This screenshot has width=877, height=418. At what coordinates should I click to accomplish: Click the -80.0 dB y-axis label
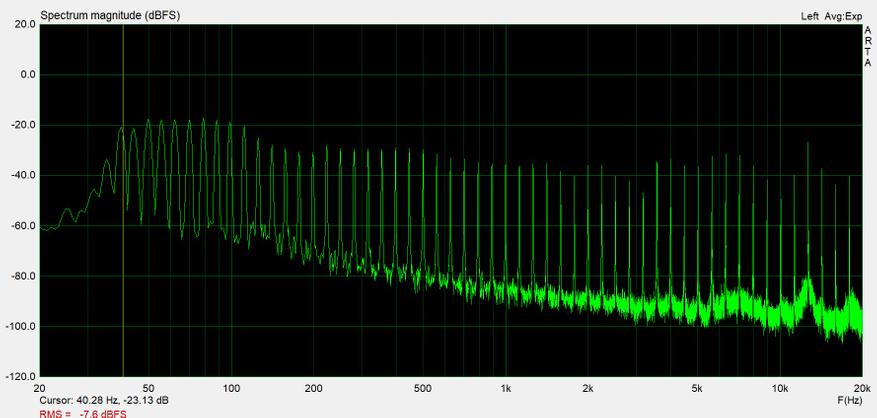(x=24, y=276)
